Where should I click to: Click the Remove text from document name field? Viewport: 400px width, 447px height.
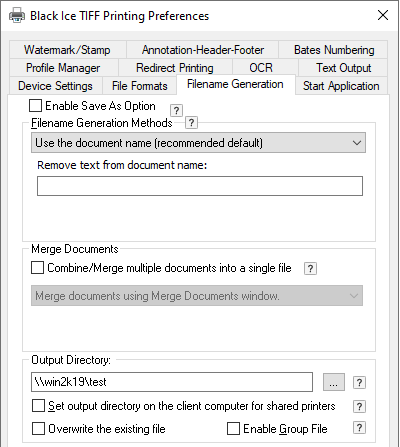pos(200,186)
